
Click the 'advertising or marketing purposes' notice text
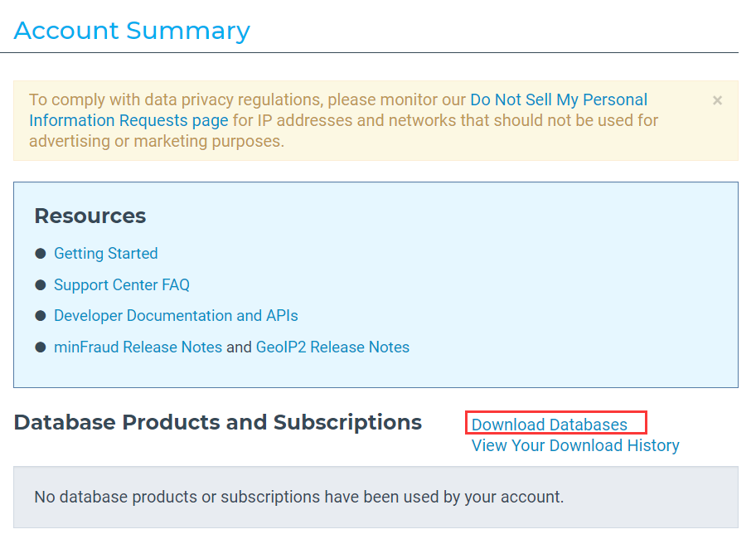156,142
